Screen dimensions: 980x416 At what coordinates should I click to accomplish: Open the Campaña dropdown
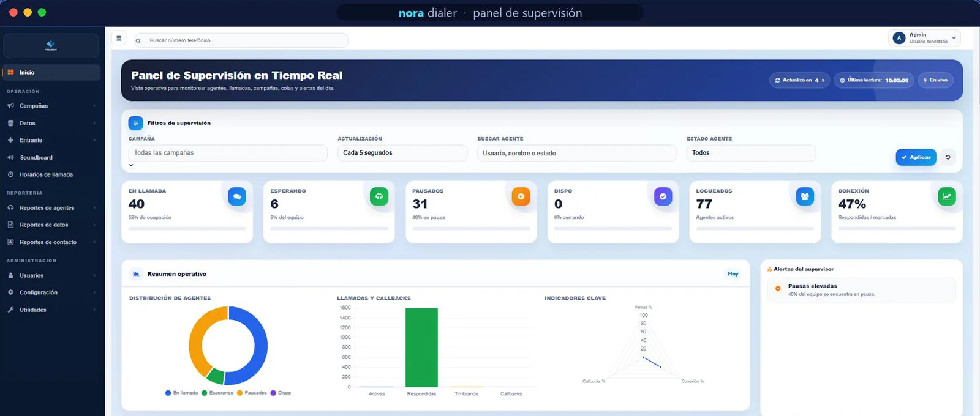228,153
